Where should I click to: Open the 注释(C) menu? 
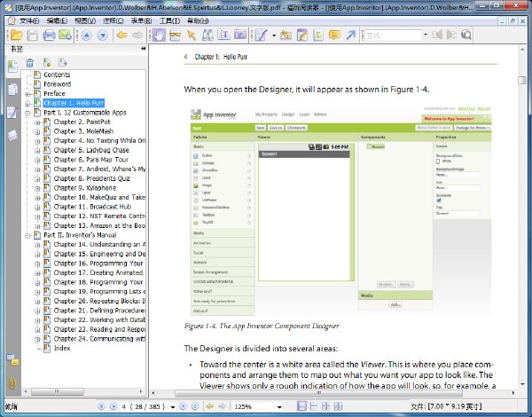click(113, 20)
